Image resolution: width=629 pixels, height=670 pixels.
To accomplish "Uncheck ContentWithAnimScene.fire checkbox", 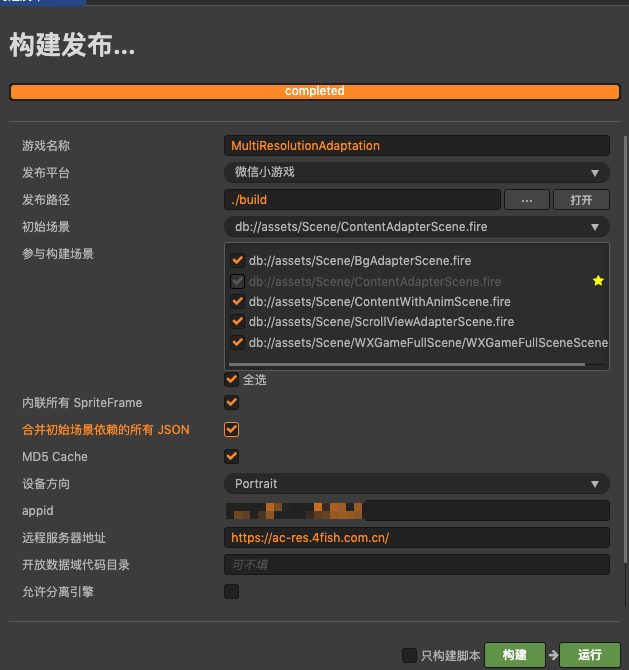I will [x=237, y=301].
